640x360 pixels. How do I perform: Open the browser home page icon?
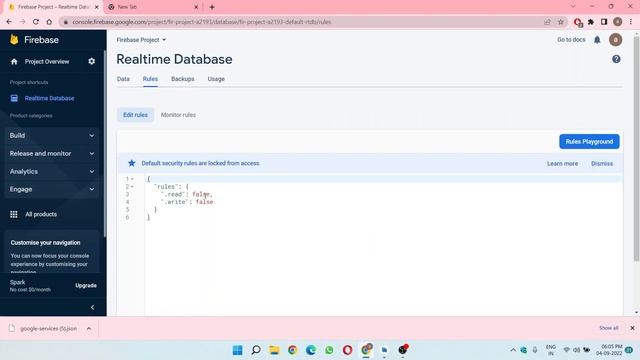point(49,22)
